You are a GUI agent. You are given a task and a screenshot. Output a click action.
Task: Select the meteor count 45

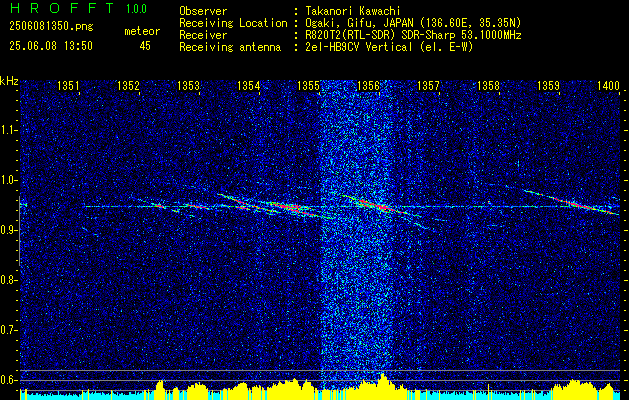click(x=145, y=46)
